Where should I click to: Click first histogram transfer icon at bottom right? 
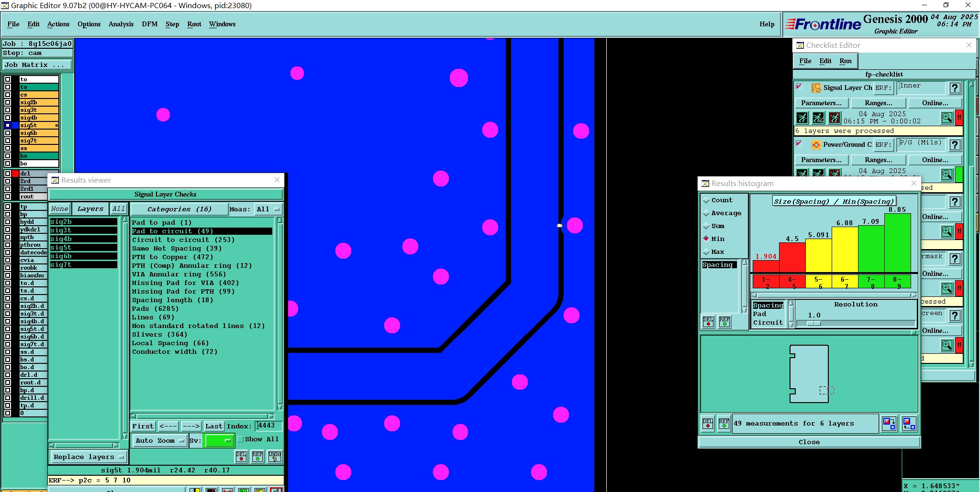click(889, 424)
